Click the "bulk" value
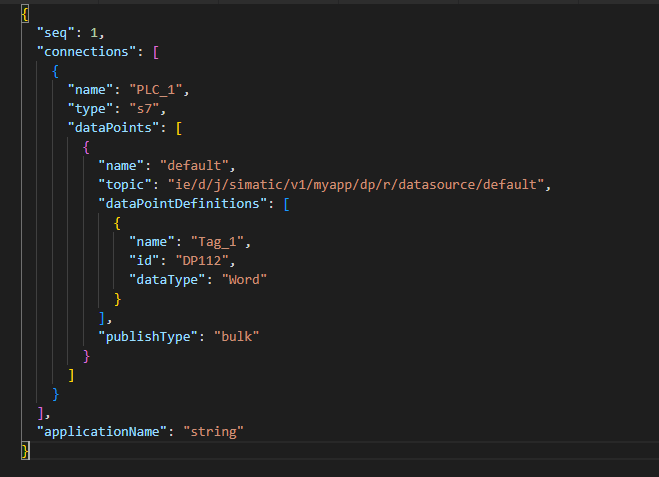659x477 pixels. [236, 336]
